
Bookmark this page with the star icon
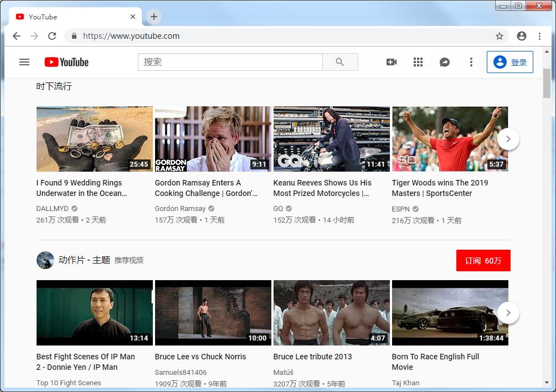coord(500,36)
